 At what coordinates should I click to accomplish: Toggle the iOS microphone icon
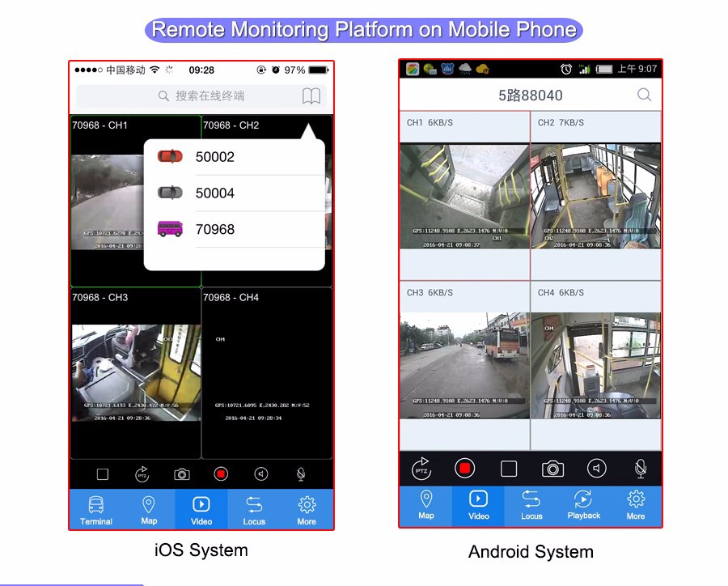point(301,474)
